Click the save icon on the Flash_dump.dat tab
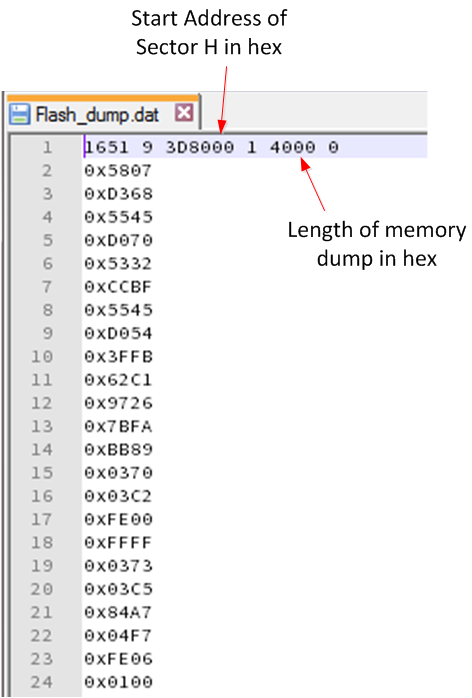The height and width of the screenshot is (698, 472). pyautogui.click(x=20, y=114)
